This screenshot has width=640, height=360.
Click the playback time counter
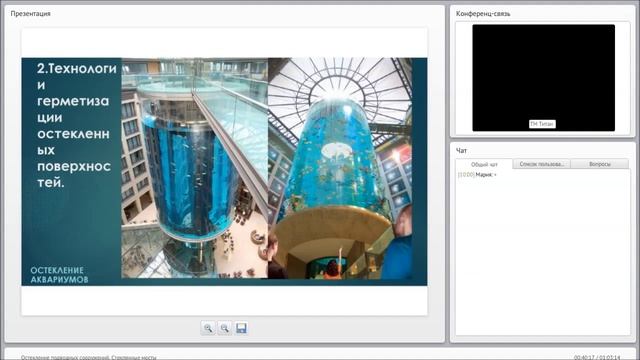(x=597, y=357)
